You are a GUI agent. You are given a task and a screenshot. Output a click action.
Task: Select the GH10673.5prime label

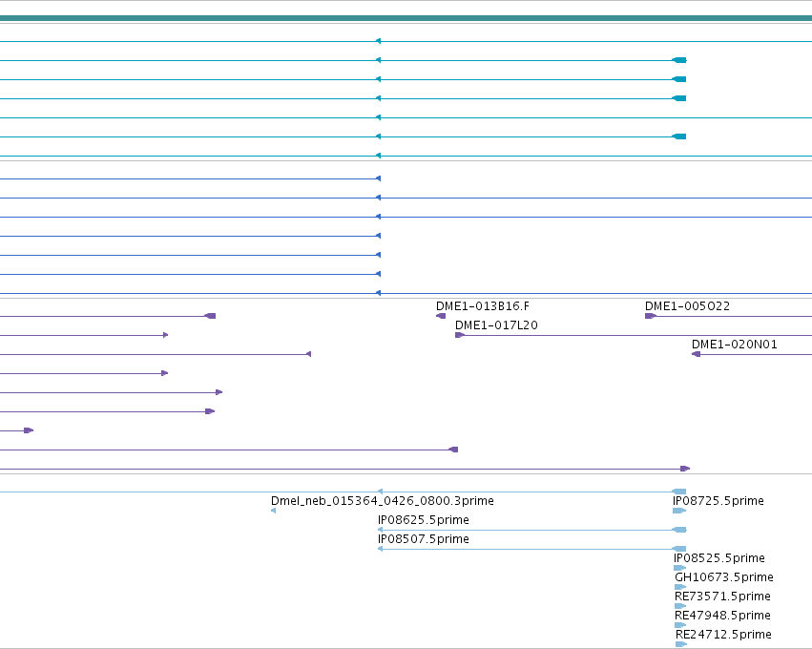(x=724, y=577)
